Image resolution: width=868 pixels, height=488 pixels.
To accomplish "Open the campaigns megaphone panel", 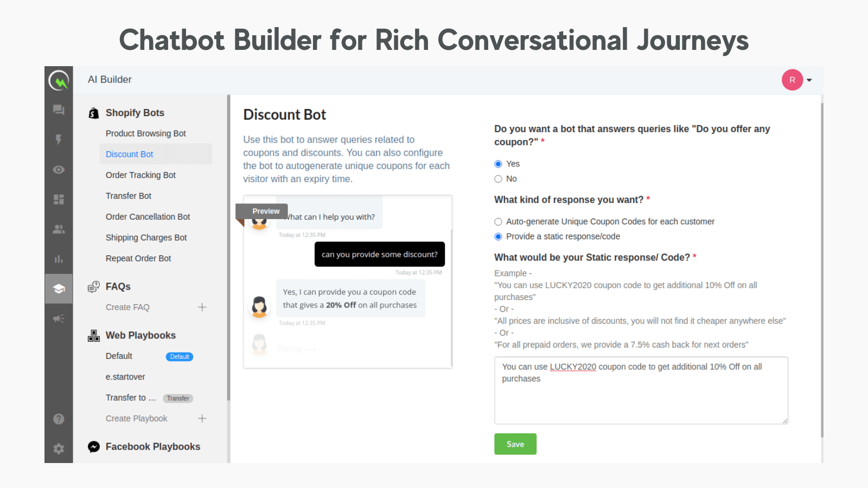I will point(59,318).
